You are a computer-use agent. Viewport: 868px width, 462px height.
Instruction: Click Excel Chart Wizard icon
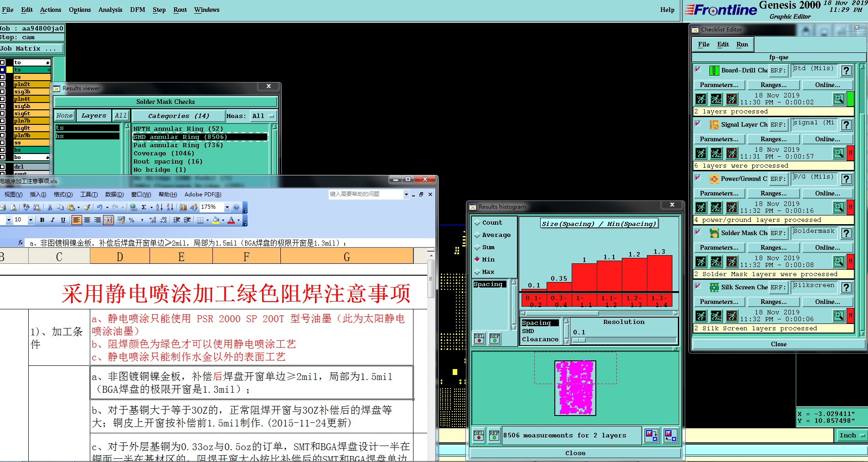183,207
